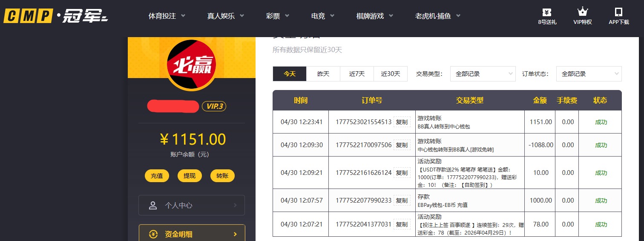
Task: Expand the 彩票 menu
Action: pos(278,16)
